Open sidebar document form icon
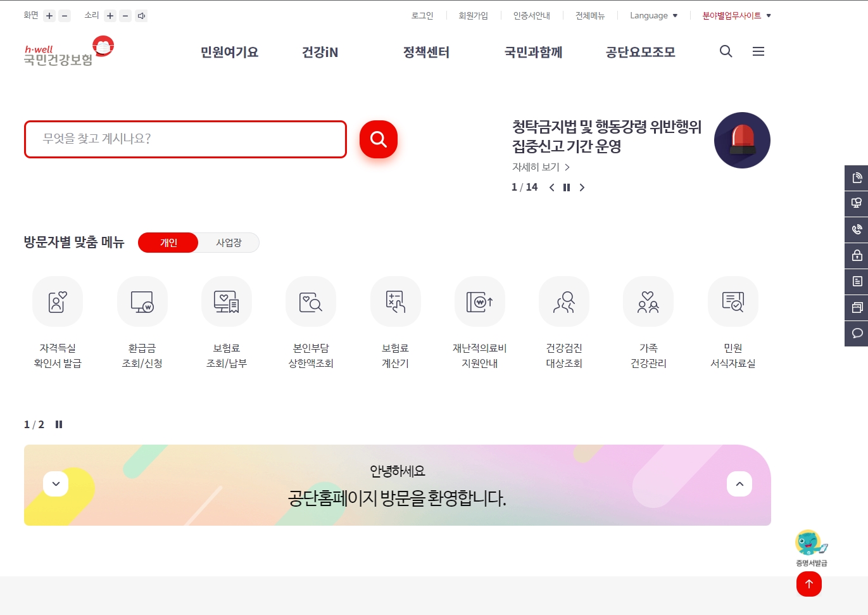Viewport: 868px width, 615px height. tap(857, 281)
